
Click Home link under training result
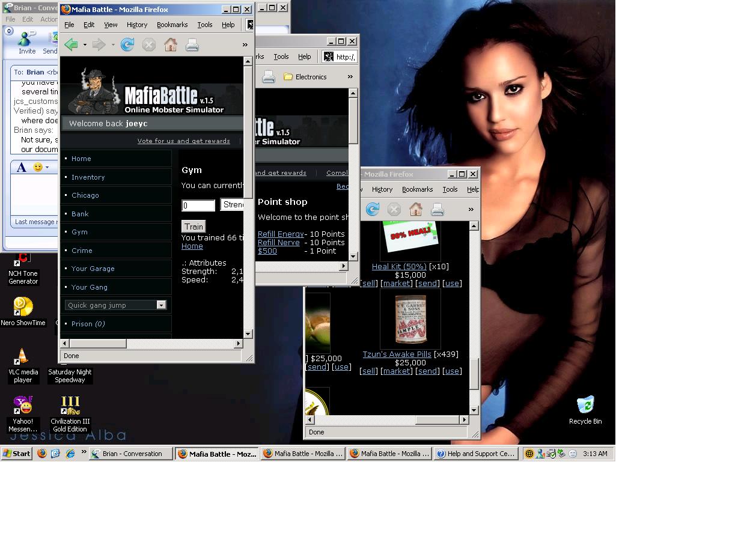tap(192, 246)
